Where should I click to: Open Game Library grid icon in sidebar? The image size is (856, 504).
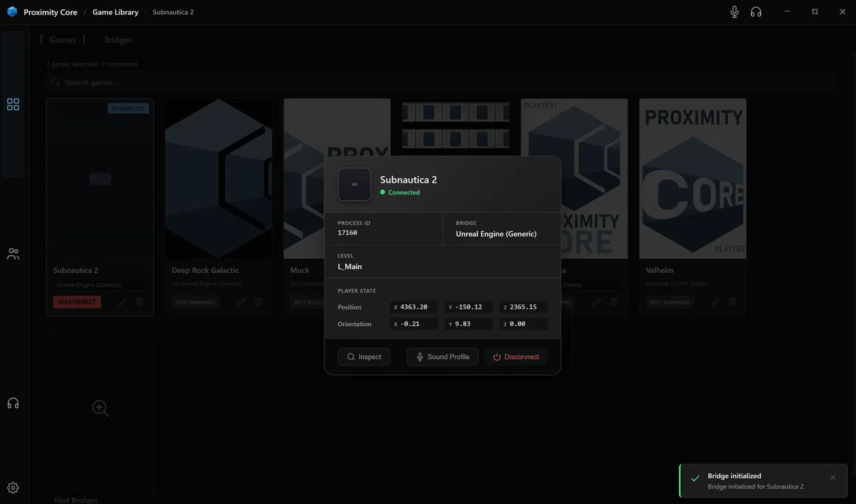coord(13,104)
